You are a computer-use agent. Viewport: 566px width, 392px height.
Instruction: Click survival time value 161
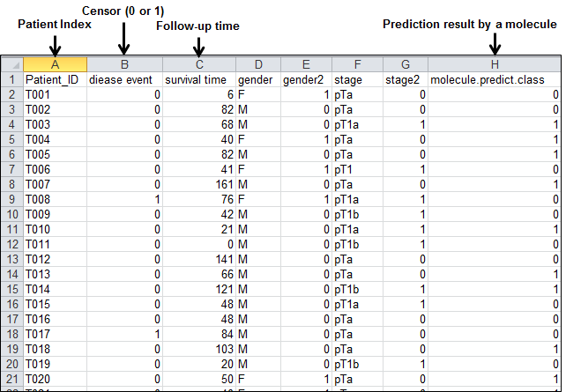coord(199,184)
